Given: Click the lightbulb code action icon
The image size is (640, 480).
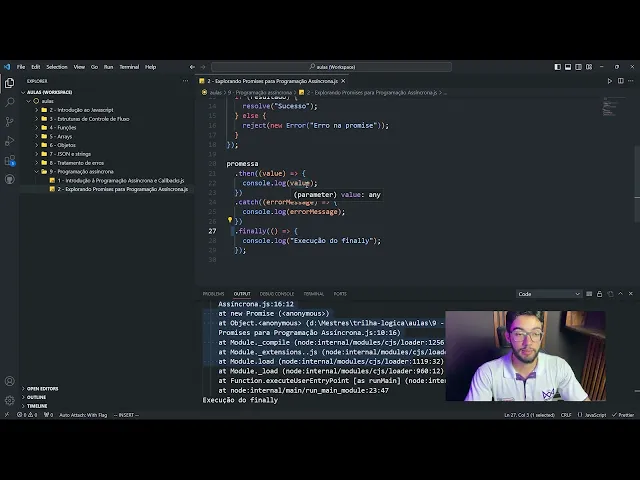Looking at the screenshot, I should pyautogui.click(x=230, y=220).
